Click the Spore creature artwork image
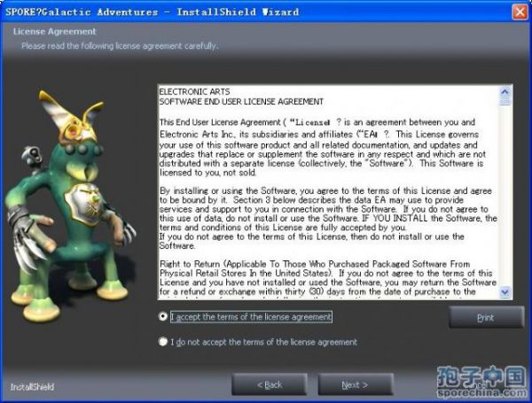Viewport: 532px width, 403px height. [x=71, y=206]
